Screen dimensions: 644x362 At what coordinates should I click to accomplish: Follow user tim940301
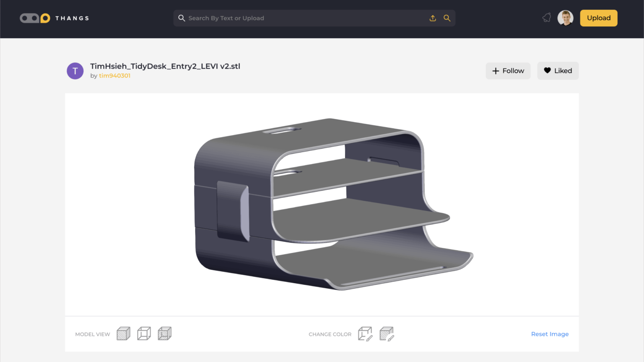click(x=508, y=70)
